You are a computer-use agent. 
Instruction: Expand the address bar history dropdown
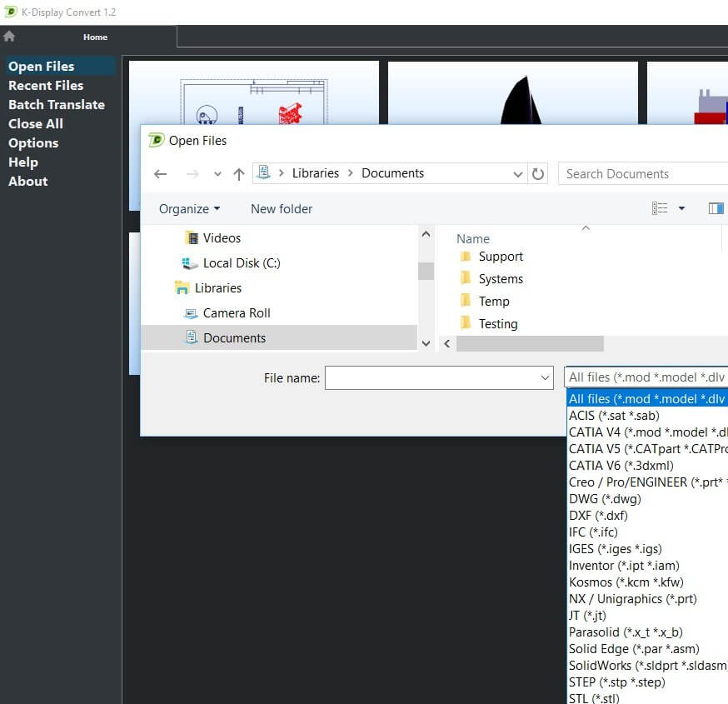(517, 174)
